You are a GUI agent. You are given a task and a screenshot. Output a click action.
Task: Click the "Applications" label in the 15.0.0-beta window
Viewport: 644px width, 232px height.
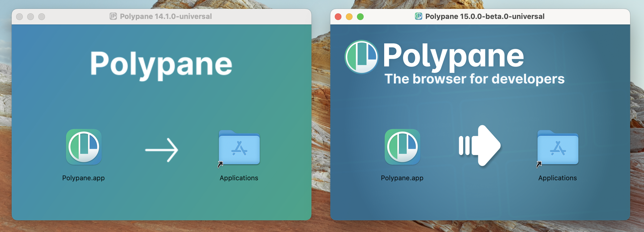(558, 178)
